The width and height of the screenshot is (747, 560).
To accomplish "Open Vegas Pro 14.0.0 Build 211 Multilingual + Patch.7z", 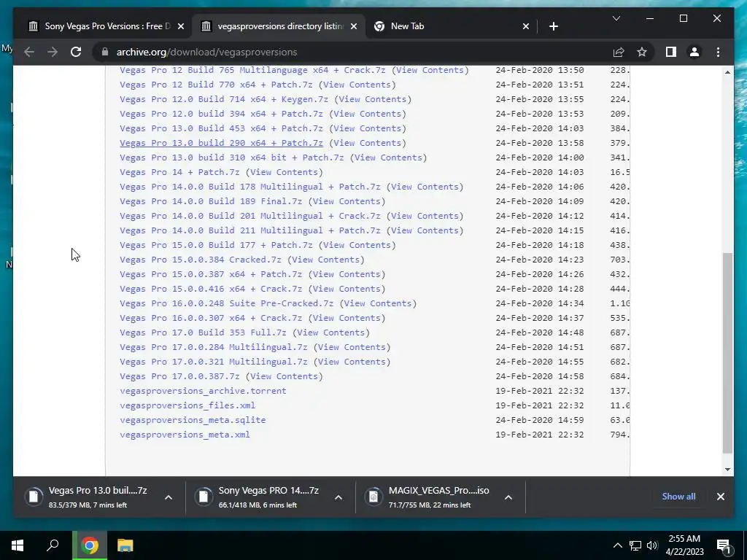I will 249,230.
